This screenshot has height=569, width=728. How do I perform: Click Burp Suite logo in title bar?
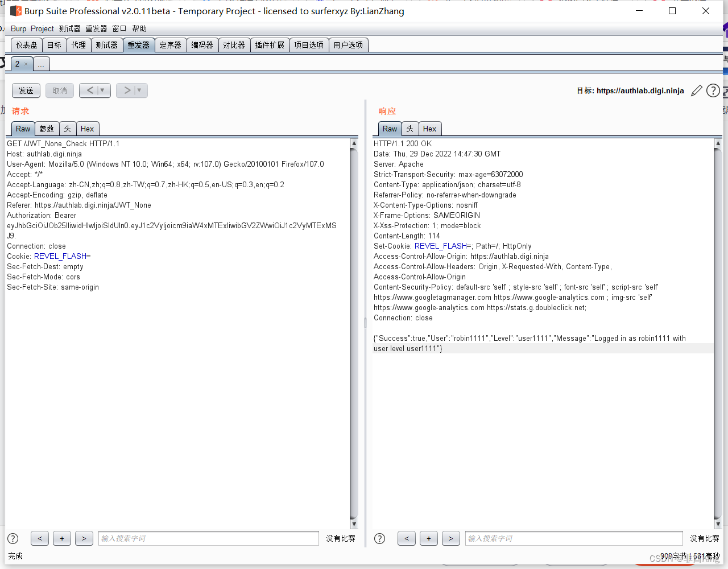coord(16,11)
